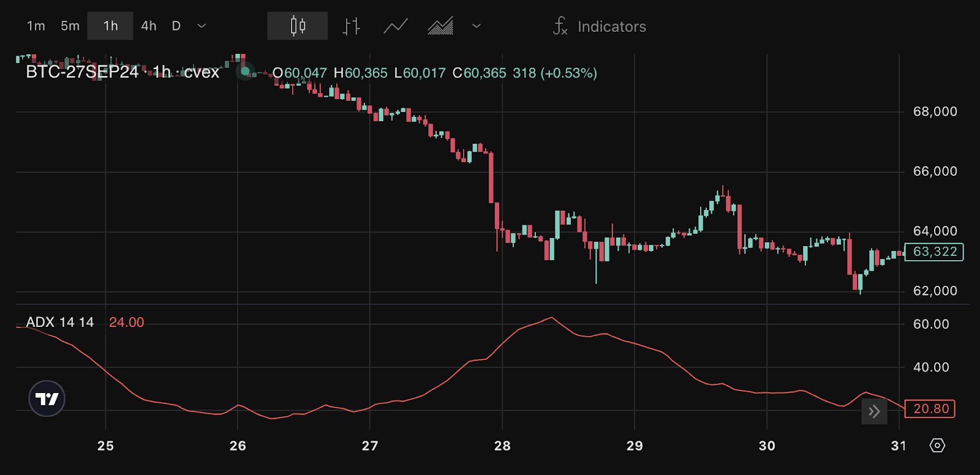980x475 pixels.
Task: Open the Indicators menu
Action: [x=611, y=26]
